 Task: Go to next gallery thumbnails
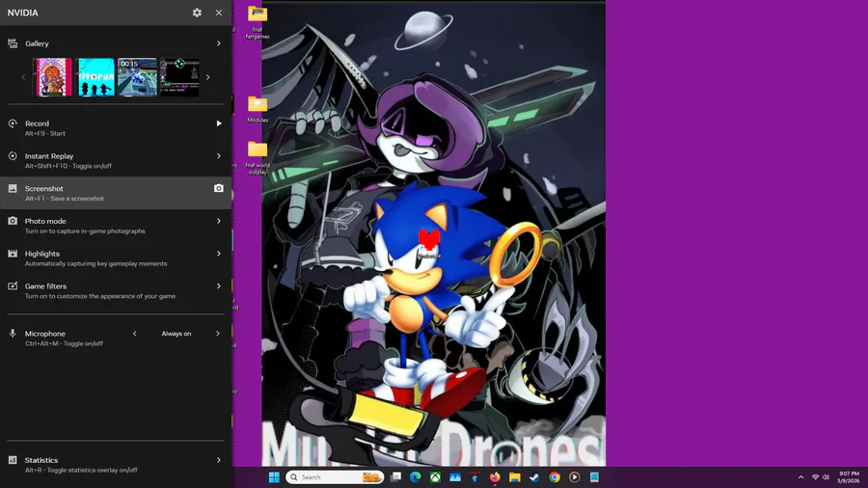point(208,77)
